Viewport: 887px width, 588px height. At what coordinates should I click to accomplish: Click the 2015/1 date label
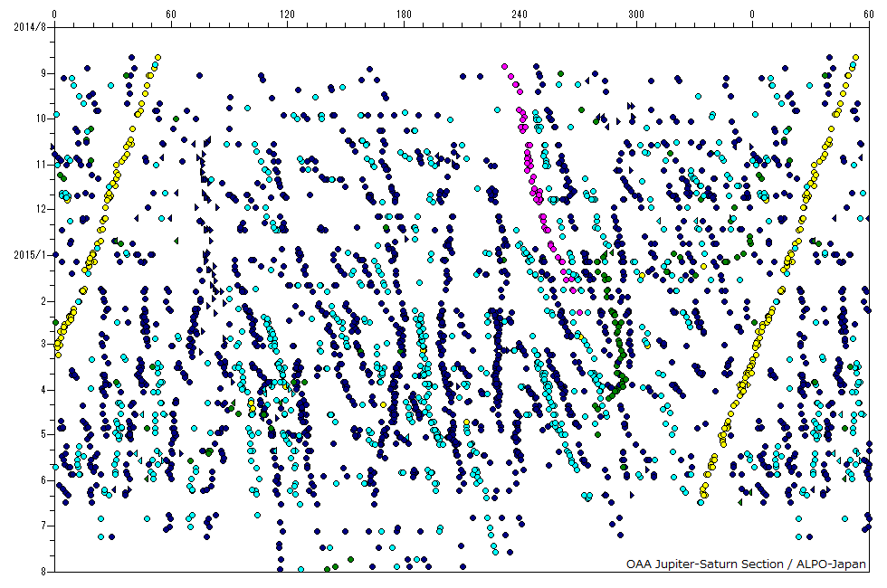pos(30,255)
